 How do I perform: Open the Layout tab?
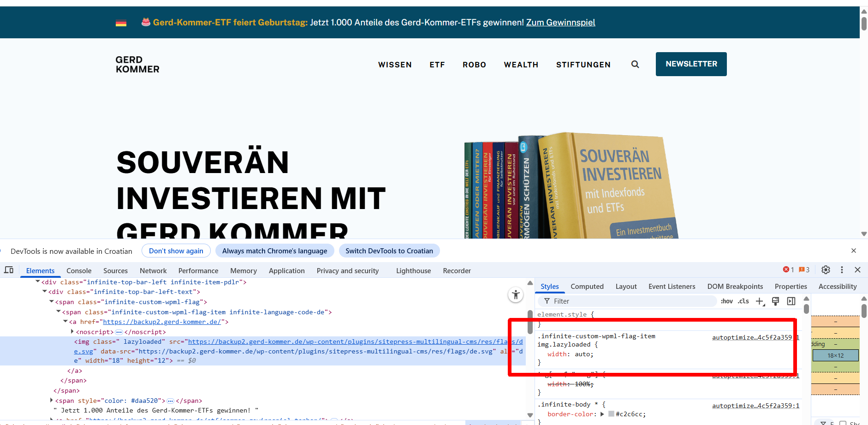coord(626,287)
